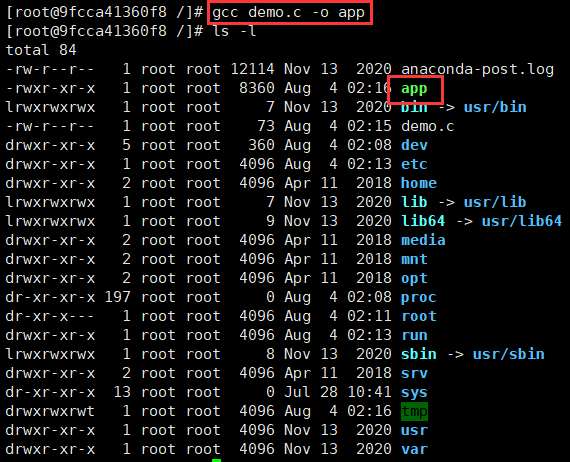Click the 'mnt' directory name

pyautogui.click(x=414, y=259)
